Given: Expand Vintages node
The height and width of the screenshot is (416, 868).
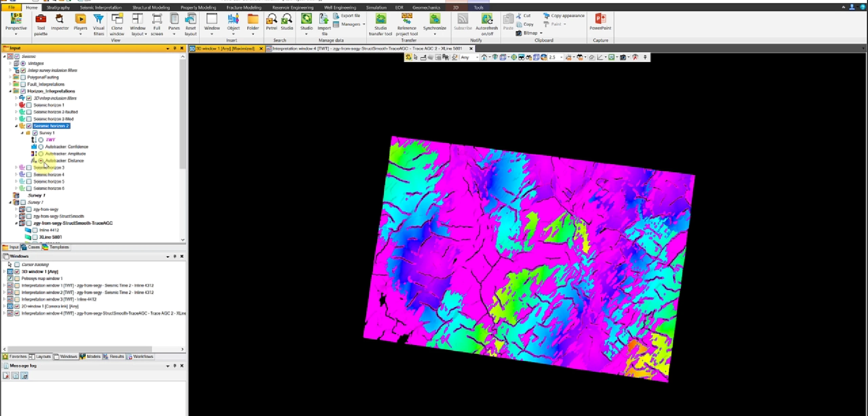Looking at the screenshot, I should point(10,63).
